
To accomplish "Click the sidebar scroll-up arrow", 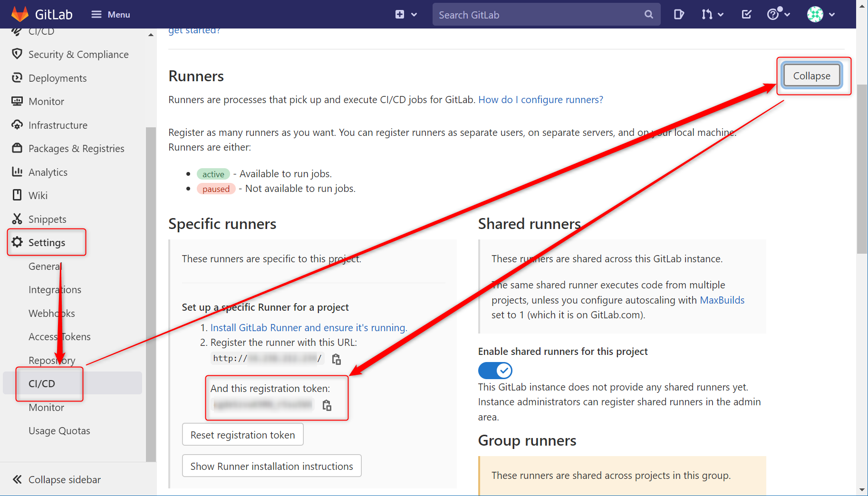I will [x=151, y=34].
